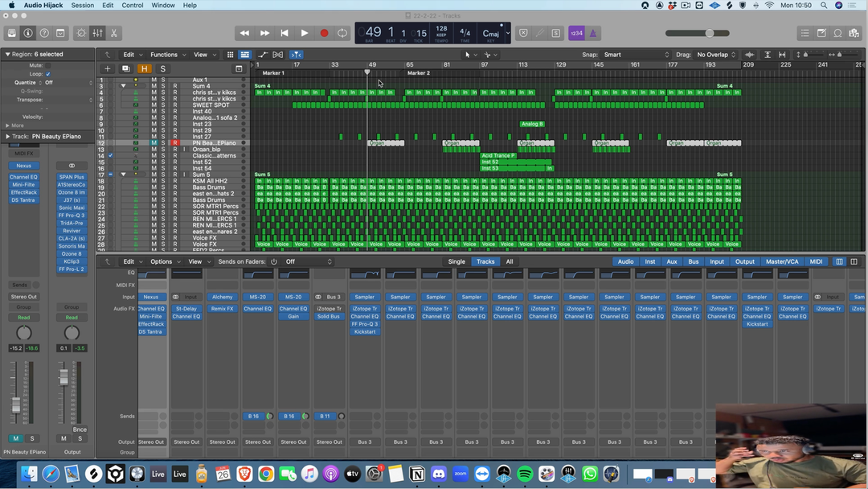Toggle the count-in 1234 button
Screen dimensions: 868x489
(x=576, y=33)
